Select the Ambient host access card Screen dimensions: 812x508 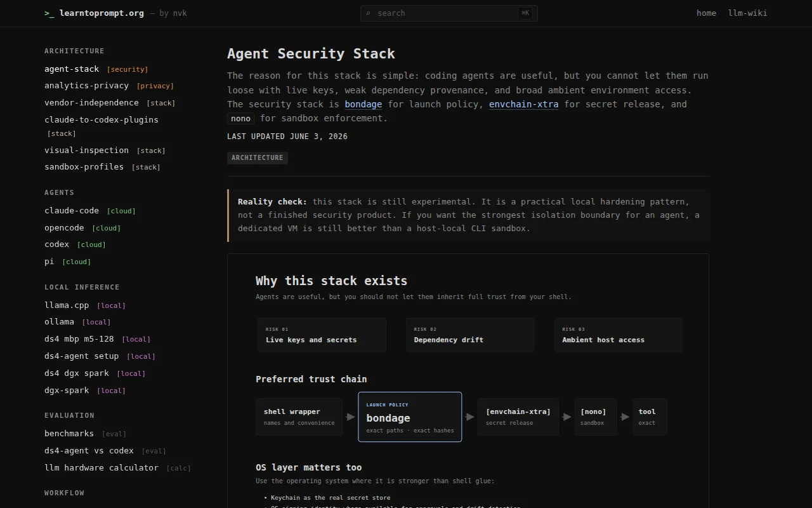pyautogui.click(x=619, y=335)
